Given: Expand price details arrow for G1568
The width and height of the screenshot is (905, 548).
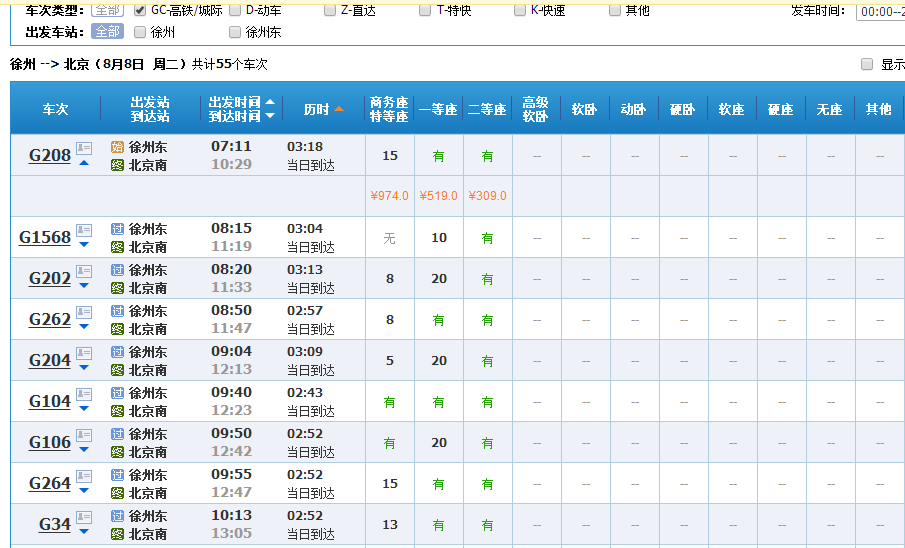Looking at the screenshot, I should pos(84,245).
